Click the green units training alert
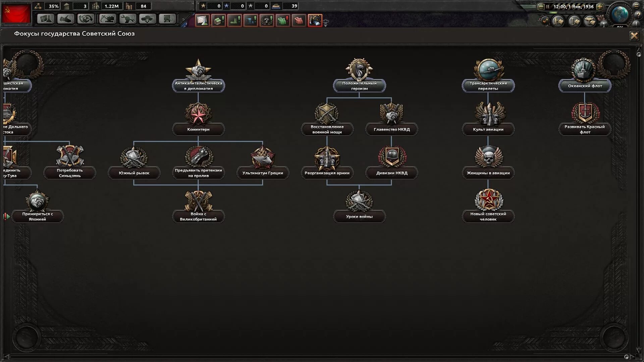Image resolution: width=644 pixels, height=362 pixels. 283,20
